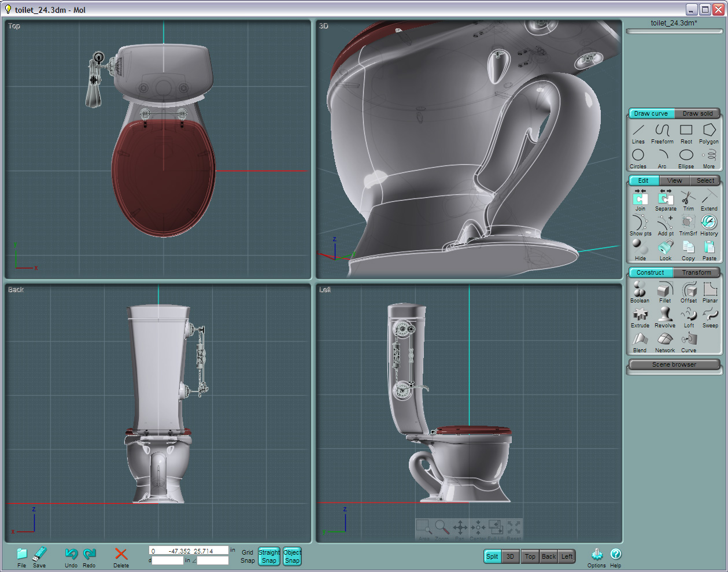728x572 pixels.
Task: Toggle Straight Snap
Action: pyautogui.click(x=269, y=556)
